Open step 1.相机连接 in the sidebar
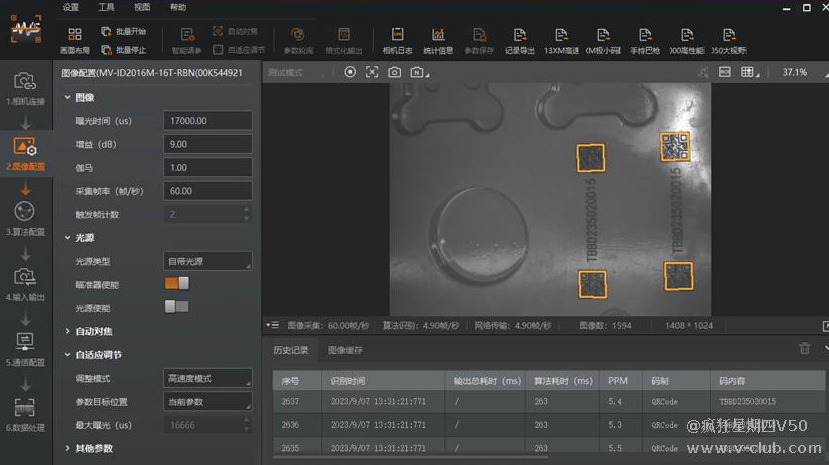Image resolution: width=829 pixels, height=465 pixels. click(x=25, y=88)
